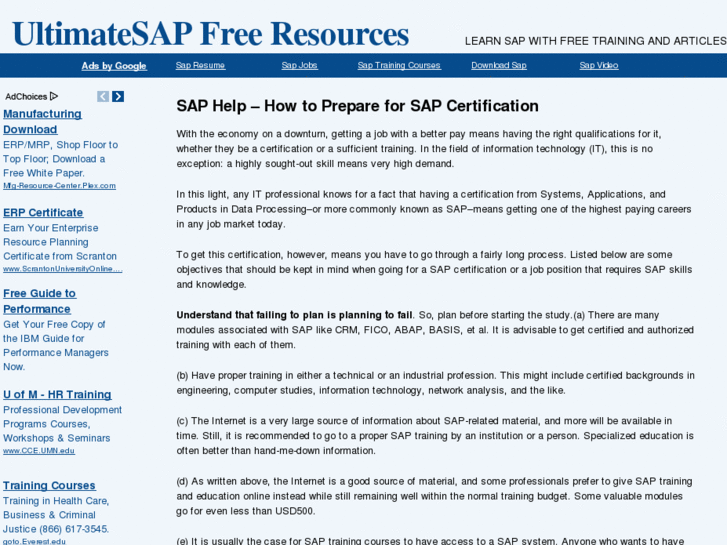Click paragraph starting 'To get this certification, however'
This screenshot has width=727, height=545.
[434, 269]
